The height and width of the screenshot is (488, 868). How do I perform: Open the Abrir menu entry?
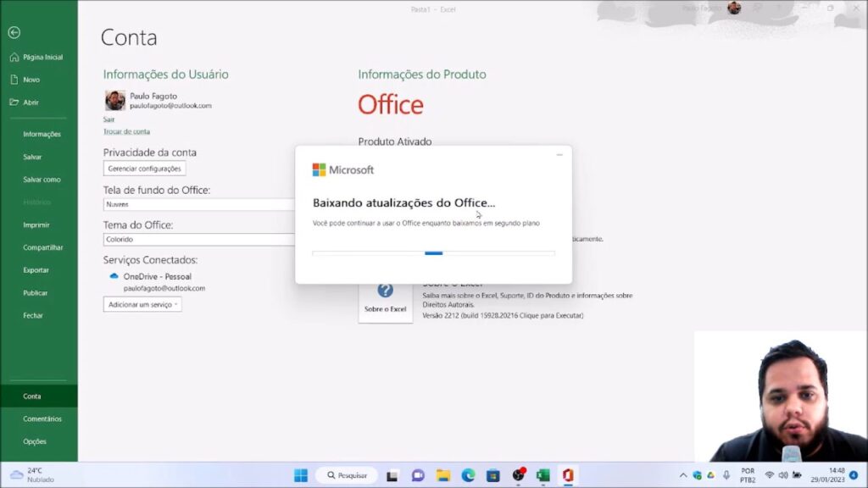click(25, 103)
